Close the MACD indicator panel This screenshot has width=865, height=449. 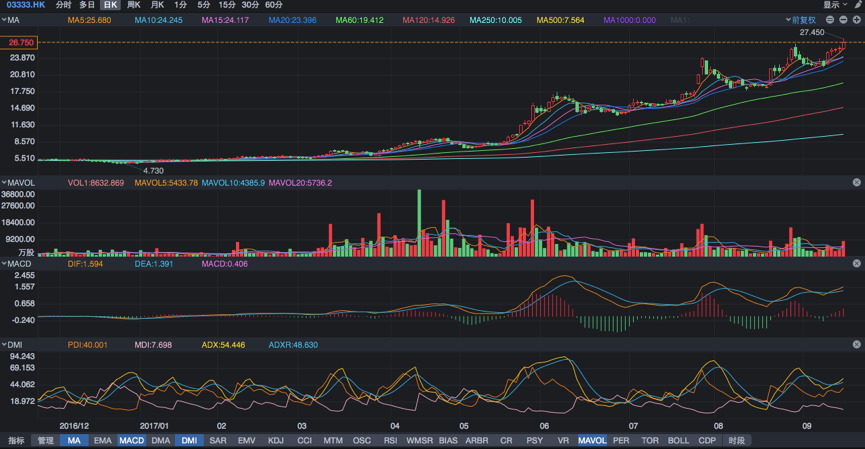[x=857, y=264]
